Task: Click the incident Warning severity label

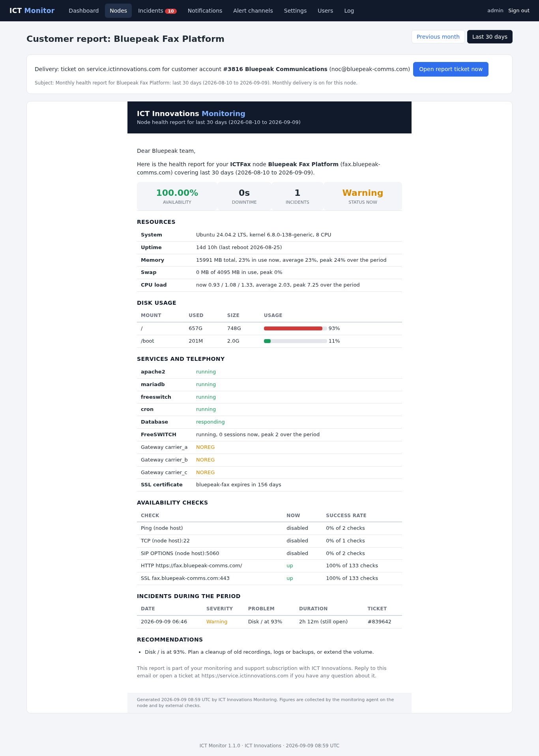Action: tap(217, 622)
